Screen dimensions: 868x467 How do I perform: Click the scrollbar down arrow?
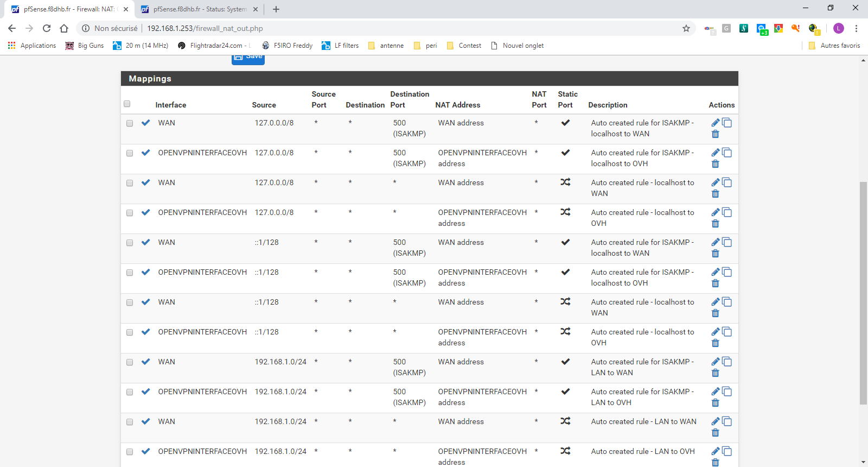tap(863, 462)
